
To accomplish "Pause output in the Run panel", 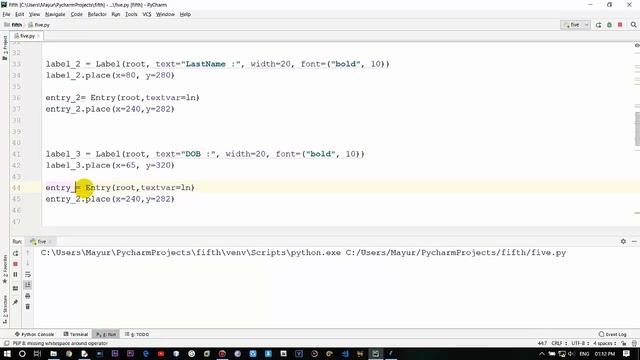I will (16, 274).
